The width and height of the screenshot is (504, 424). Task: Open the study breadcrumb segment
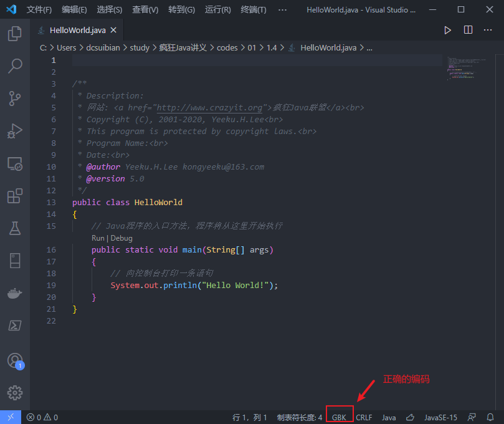pyautogui.click(x=140, y=48)
